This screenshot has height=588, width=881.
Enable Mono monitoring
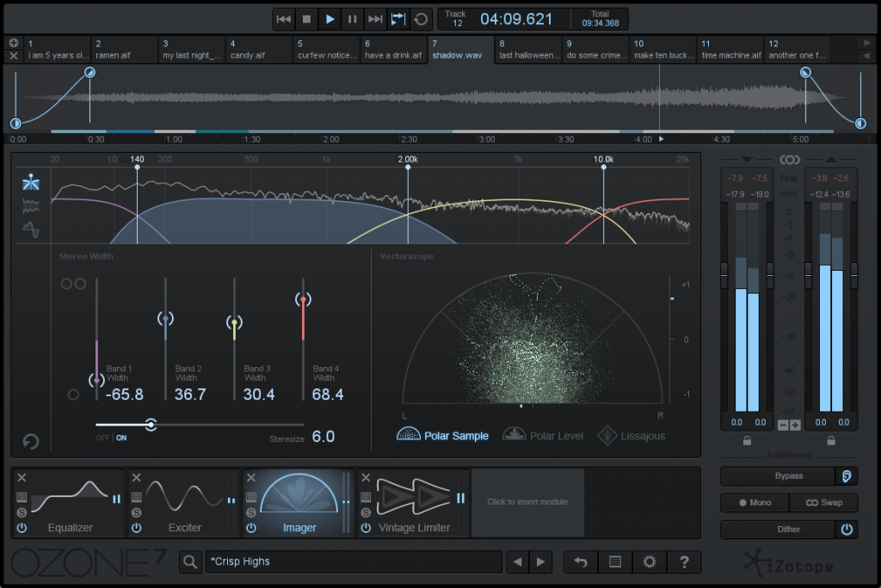coord(754,503)
